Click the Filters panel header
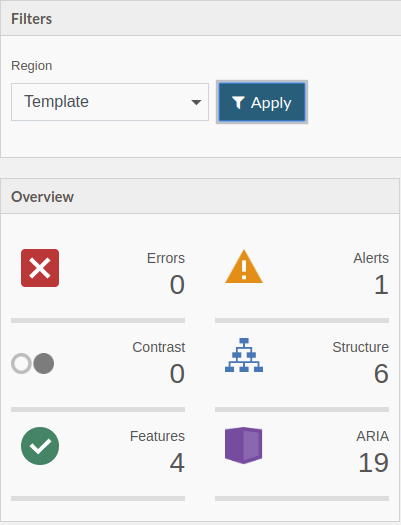Viewport: 401px width, 525px height. coord(200,18)
